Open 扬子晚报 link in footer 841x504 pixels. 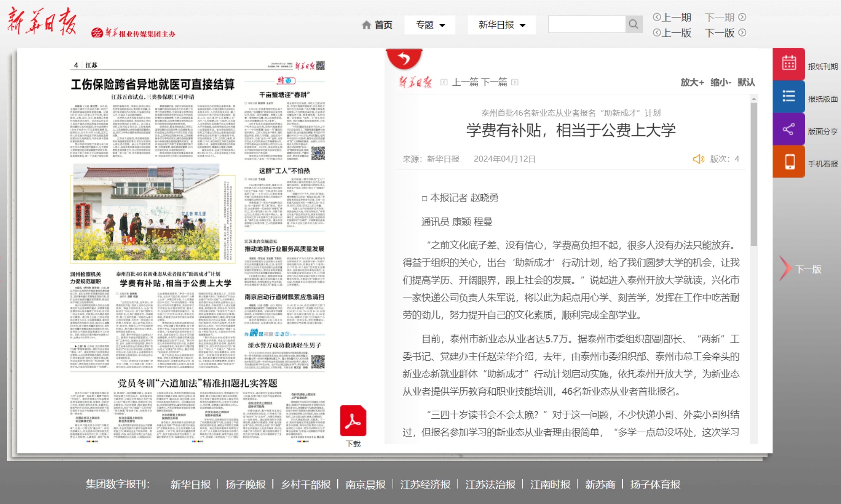coord(245,484)
